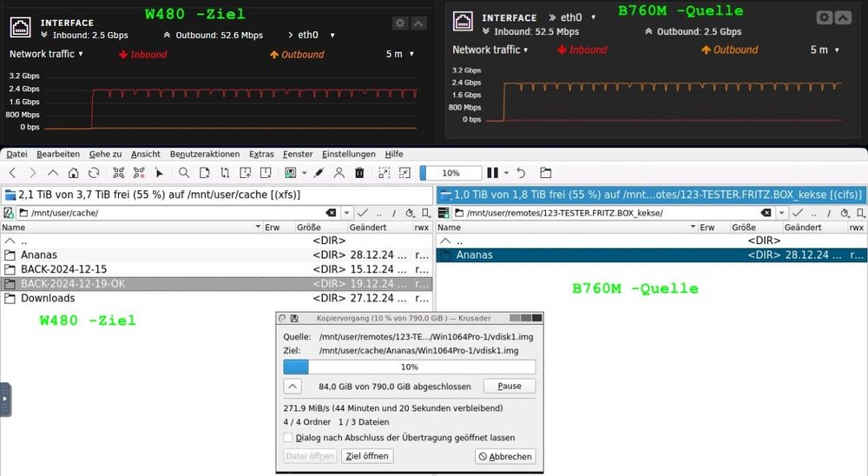Open the Benutzeraktionen menu
This screenshot has height=476, width=868.
click(x=205, y=154)
